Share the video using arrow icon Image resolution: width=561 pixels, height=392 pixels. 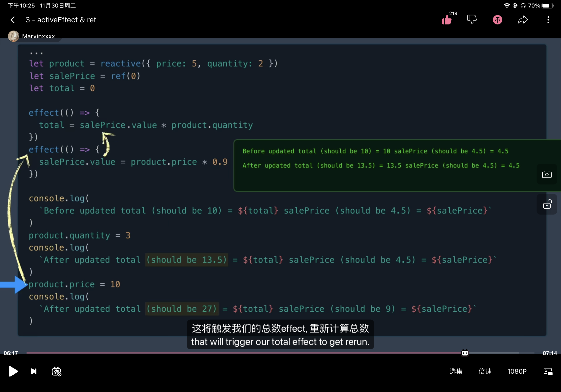523,20
